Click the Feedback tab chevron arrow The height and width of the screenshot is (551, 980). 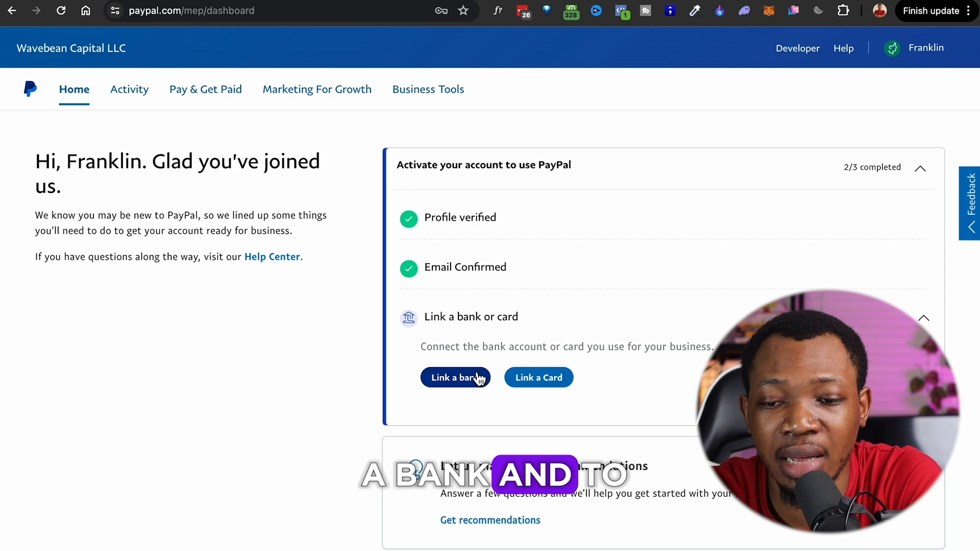971,227
